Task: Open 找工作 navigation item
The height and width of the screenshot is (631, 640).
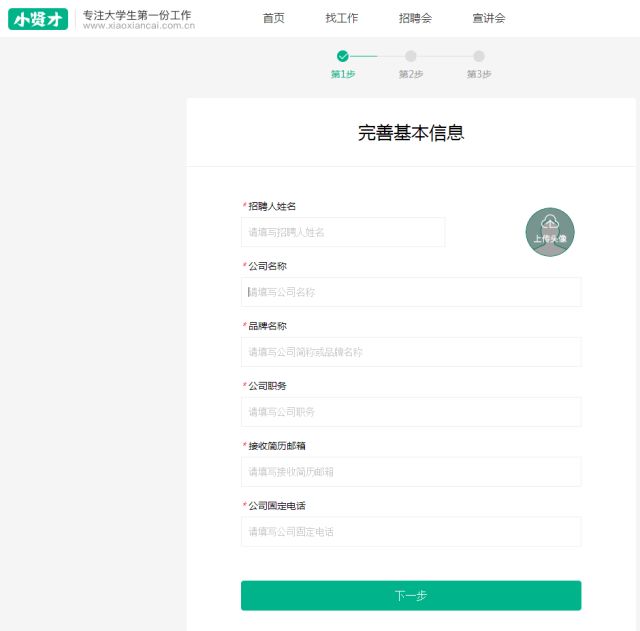Action: (342, 18)
